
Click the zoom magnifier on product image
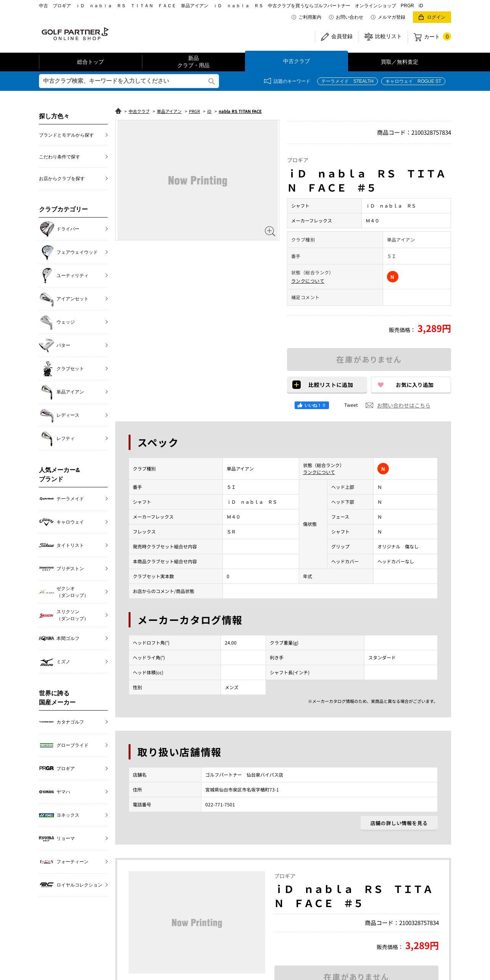[x=270, y=231]
